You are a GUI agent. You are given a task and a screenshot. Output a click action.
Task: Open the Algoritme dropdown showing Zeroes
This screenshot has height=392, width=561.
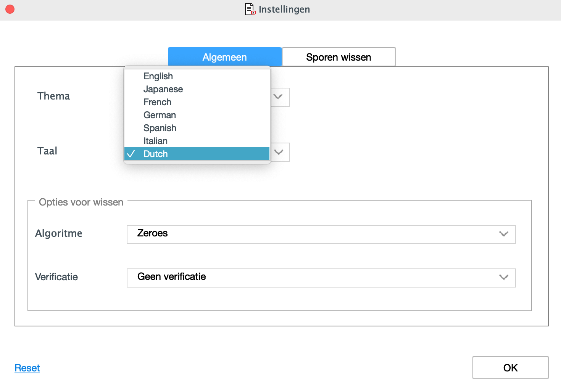point(321,234)
